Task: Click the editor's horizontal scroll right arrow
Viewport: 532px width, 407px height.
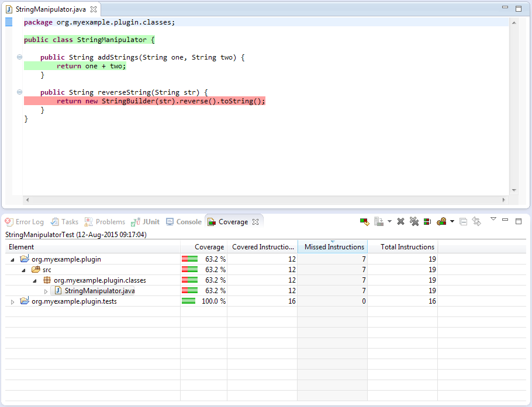Action: [504, 200]
